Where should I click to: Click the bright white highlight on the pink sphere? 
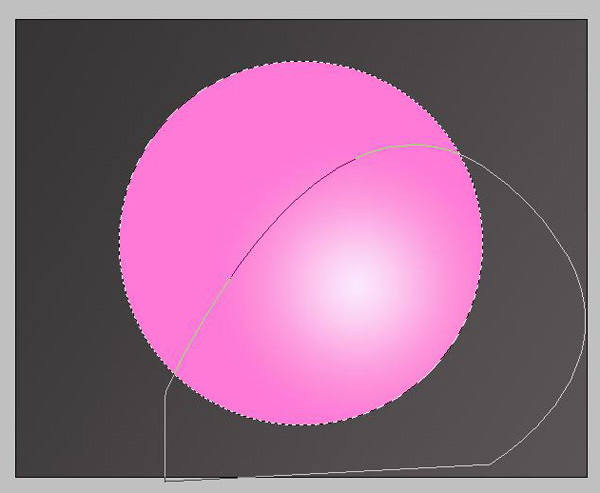click(x=358, y=283)
